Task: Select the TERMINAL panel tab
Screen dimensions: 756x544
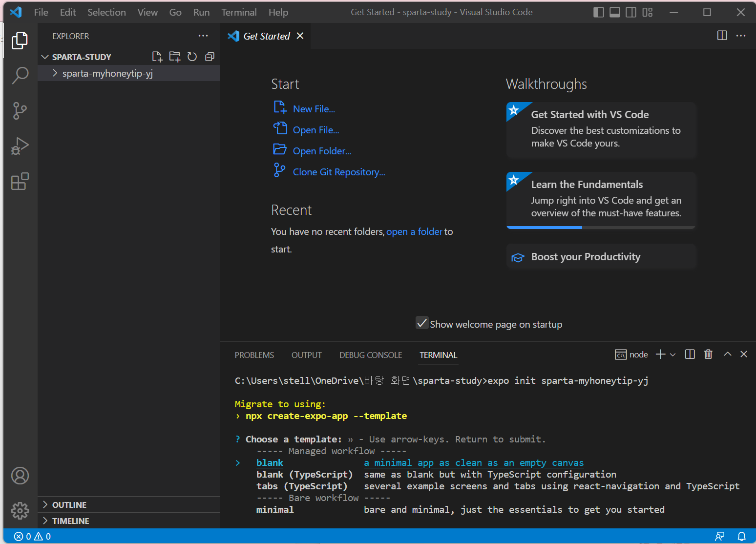Action: pos(439,355)
